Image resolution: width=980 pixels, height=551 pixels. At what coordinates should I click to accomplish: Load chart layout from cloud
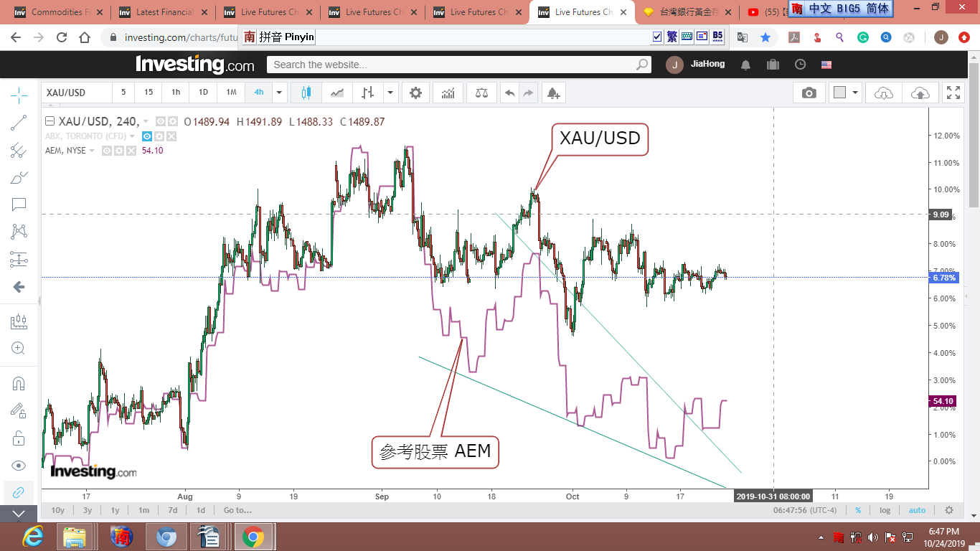(884, 93)
